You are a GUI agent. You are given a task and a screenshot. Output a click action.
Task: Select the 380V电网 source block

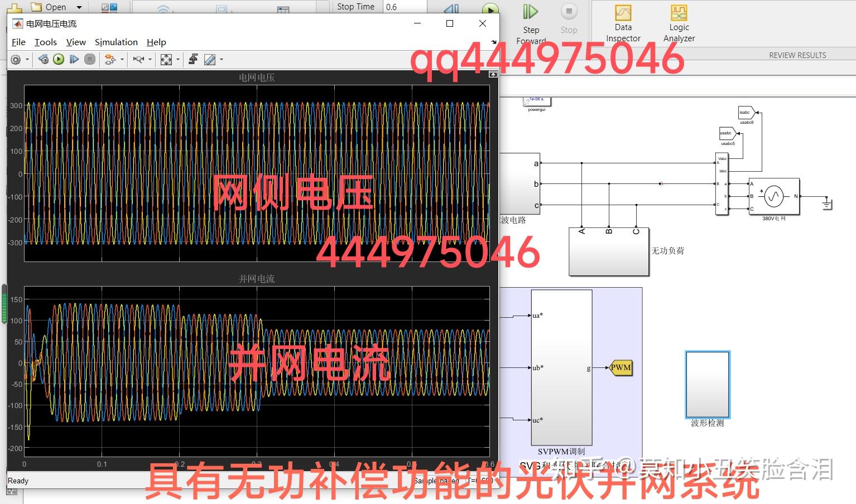pos(774,196)
